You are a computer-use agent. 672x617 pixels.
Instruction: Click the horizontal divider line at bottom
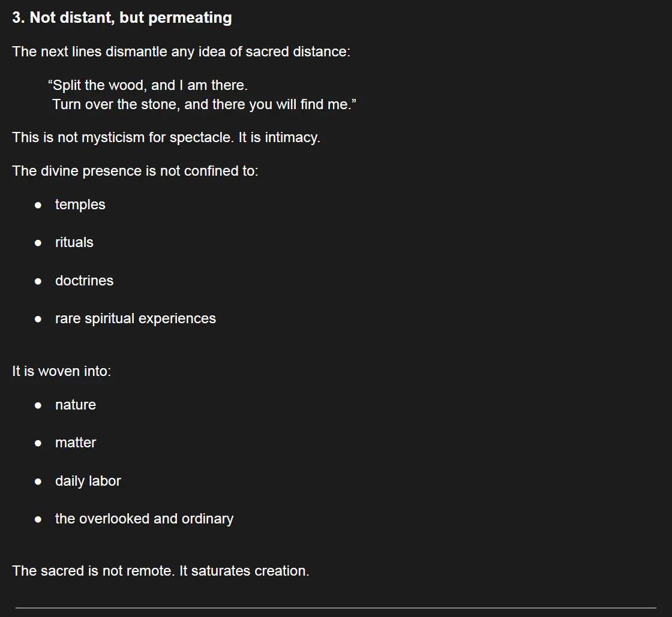[x=335, y=608]
